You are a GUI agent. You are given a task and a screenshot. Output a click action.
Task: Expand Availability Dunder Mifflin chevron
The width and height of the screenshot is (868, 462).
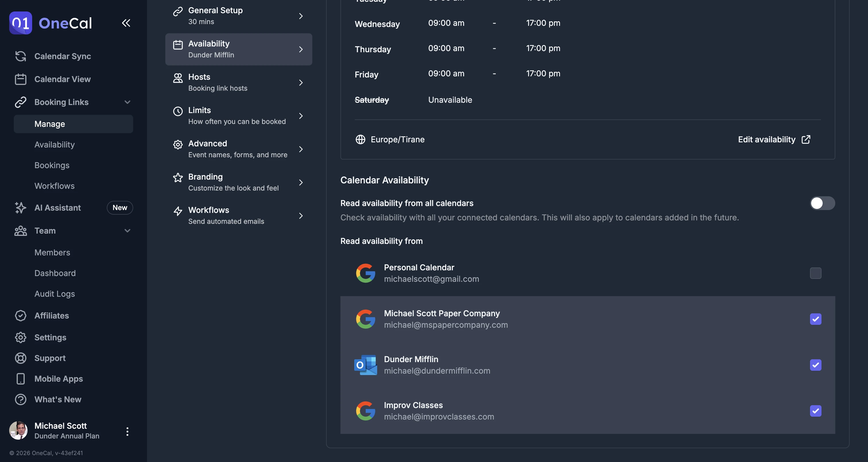coord(301,49)
